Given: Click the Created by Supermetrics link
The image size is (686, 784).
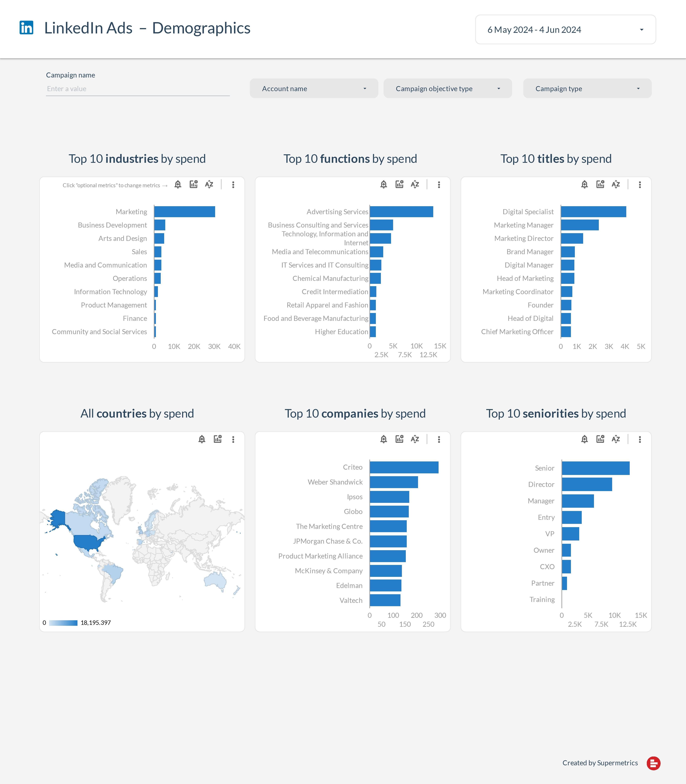Looking at the screenshot, I should click(x=600, y=763).
